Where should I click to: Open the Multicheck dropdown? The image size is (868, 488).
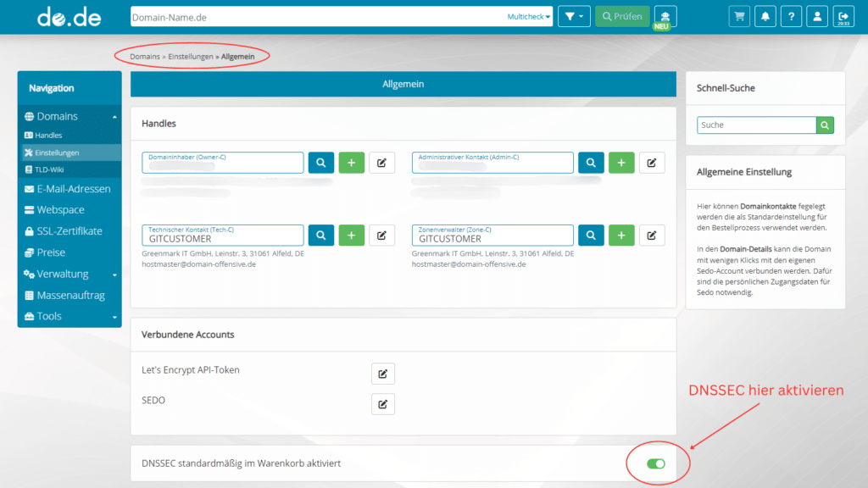click(529, 17)
